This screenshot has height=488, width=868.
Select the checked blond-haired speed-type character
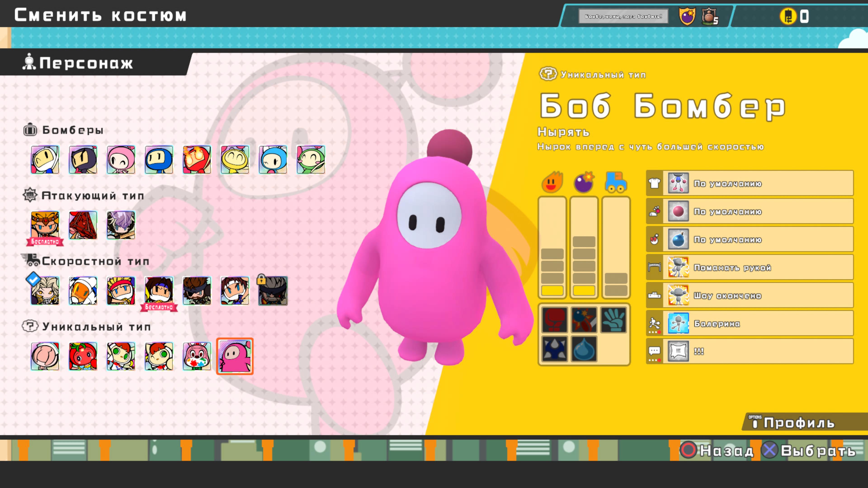[45, 291]
